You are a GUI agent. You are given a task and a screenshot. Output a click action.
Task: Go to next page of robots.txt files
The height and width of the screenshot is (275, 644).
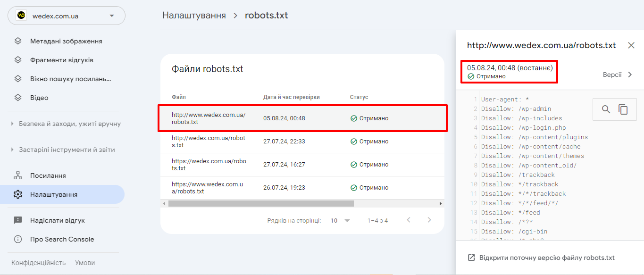(x=429, y=220)
